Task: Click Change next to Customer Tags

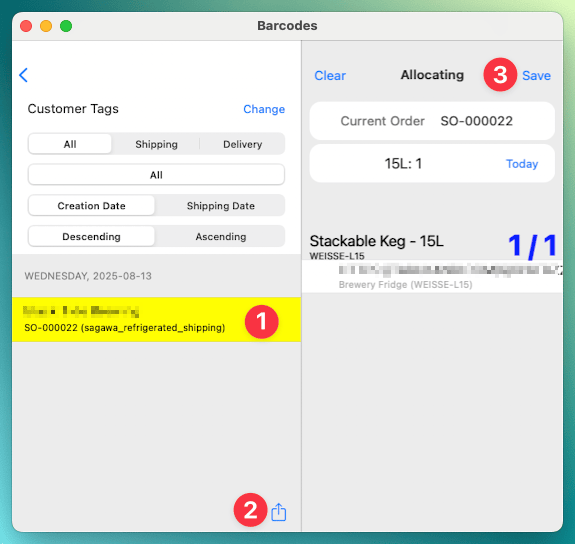Action: pos(264,109)
